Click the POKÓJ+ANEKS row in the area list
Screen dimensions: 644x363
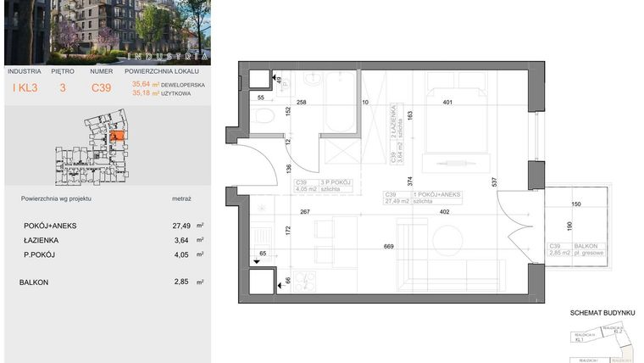114,226
